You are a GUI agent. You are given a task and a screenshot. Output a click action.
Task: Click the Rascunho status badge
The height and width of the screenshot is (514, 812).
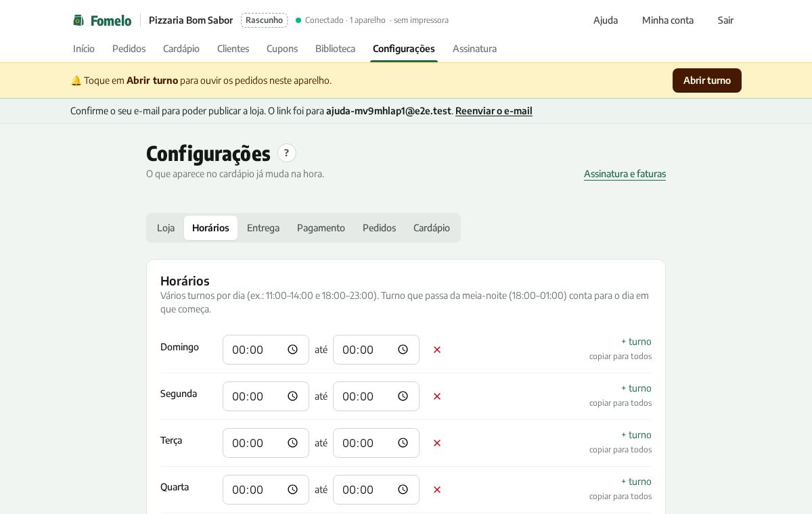click(264, 20)
